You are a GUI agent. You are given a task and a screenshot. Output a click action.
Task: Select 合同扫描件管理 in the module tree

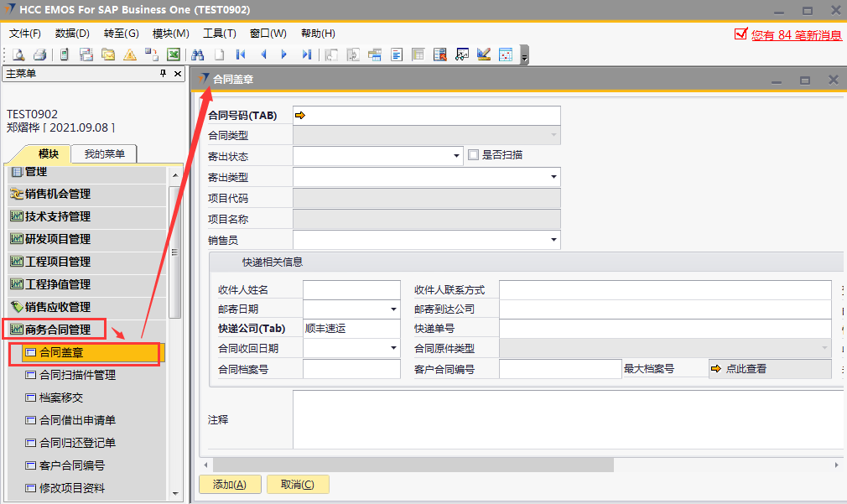77,375
